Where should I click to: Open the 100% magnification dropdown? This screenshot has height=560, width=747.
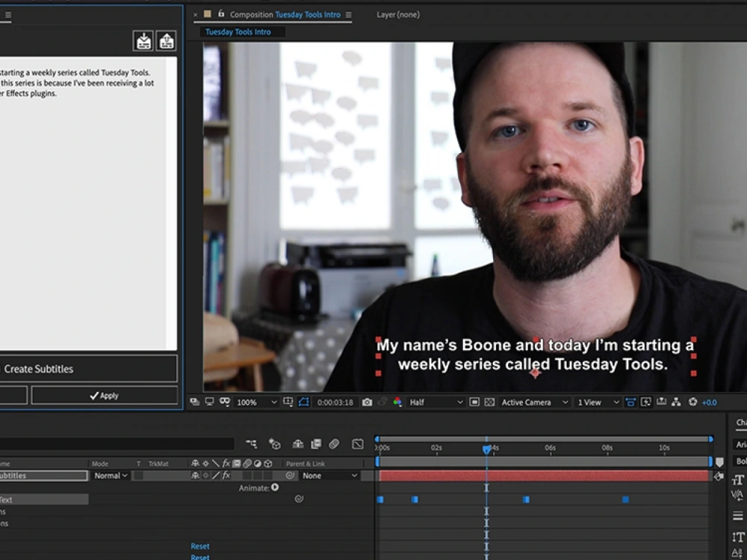[256, 402]
